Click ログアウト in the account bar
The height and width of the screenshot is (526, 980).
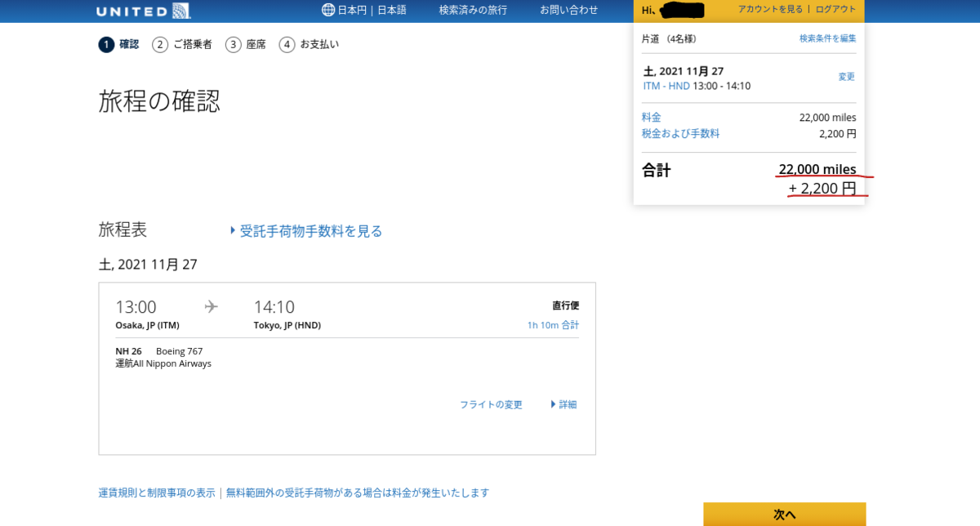(x=836, y=11)
